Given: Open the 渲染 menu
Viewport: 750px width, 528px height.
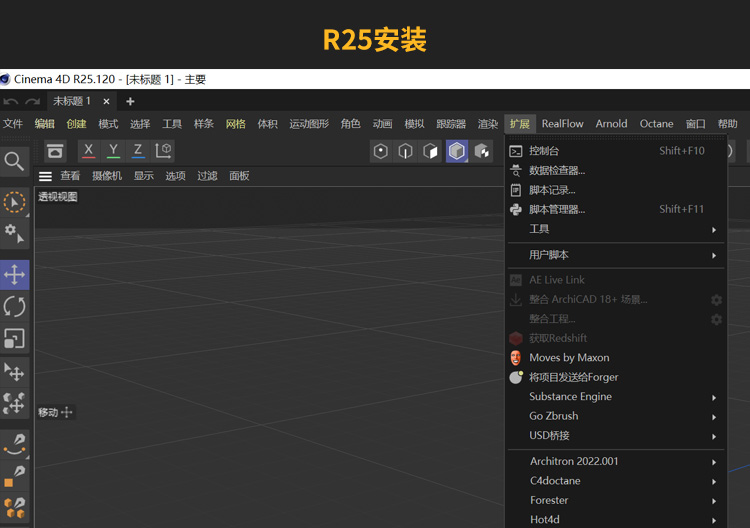Looking at the screenshot, I should 488,124.
